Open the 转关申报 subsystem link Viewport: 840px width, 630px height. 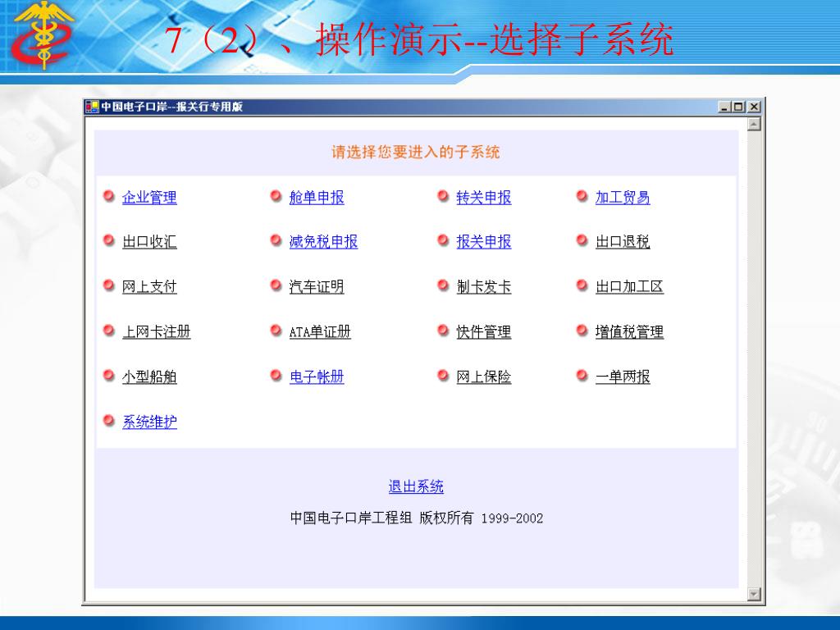(484, 197)
